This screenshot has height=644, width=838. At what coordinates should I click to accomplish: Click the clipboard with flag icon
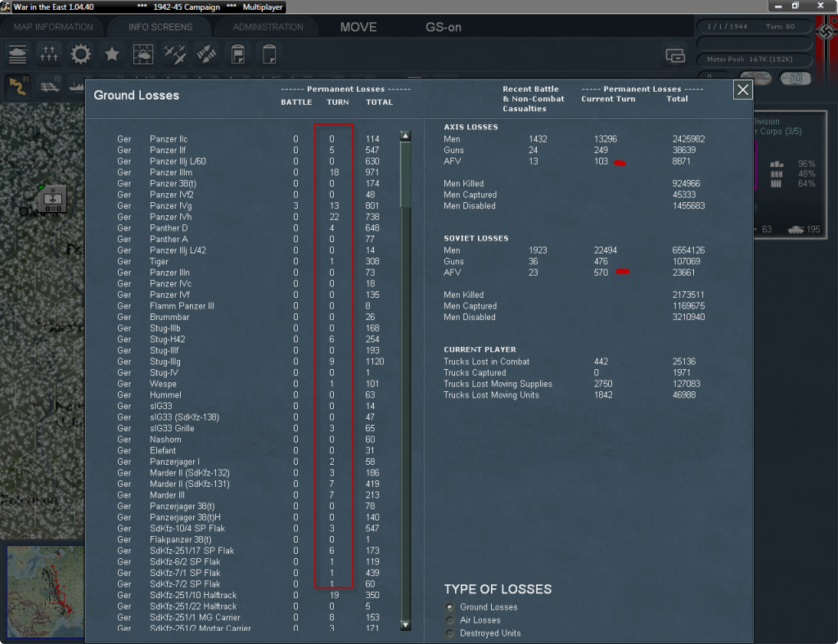coord(238,54)
